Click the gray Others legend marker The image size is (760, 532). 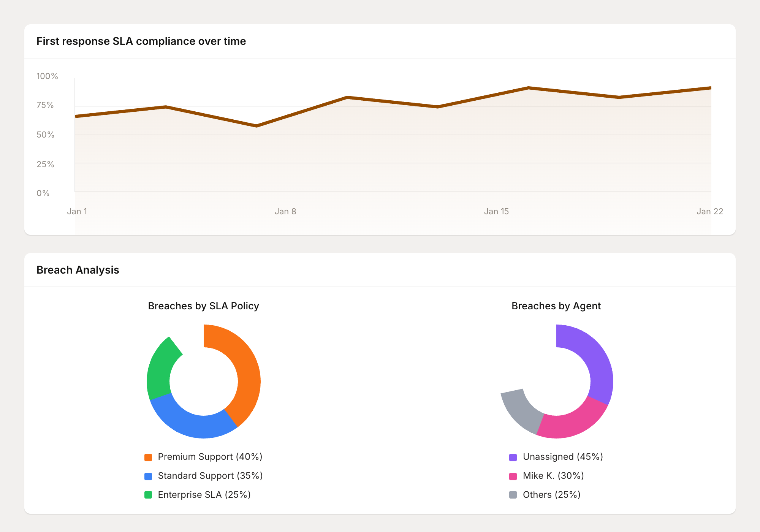pyautogui.click(x=513, y=494)
